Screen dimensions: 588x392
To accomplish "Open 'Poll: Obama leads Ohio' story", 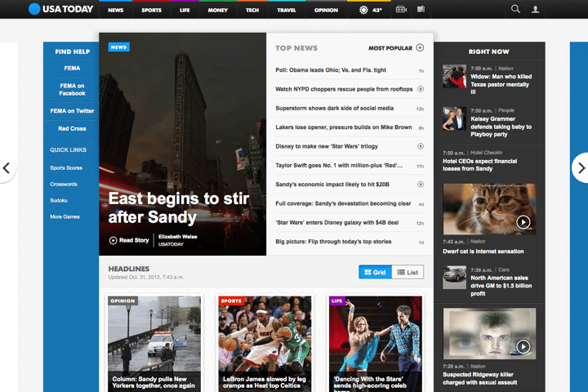I will click(331, 70).
